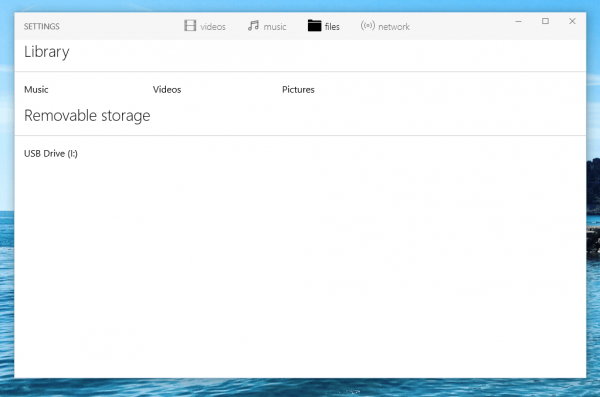Minimize the player window
The height and width of the screenshot is (397, 600).
tap(518, 21)
